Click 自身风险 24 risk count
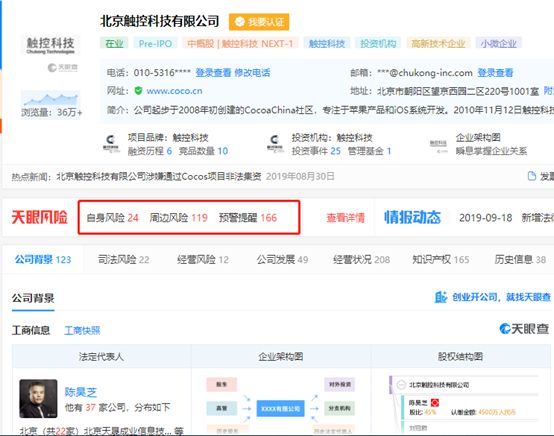Screen dimensions: 554x436 point(112,218)
